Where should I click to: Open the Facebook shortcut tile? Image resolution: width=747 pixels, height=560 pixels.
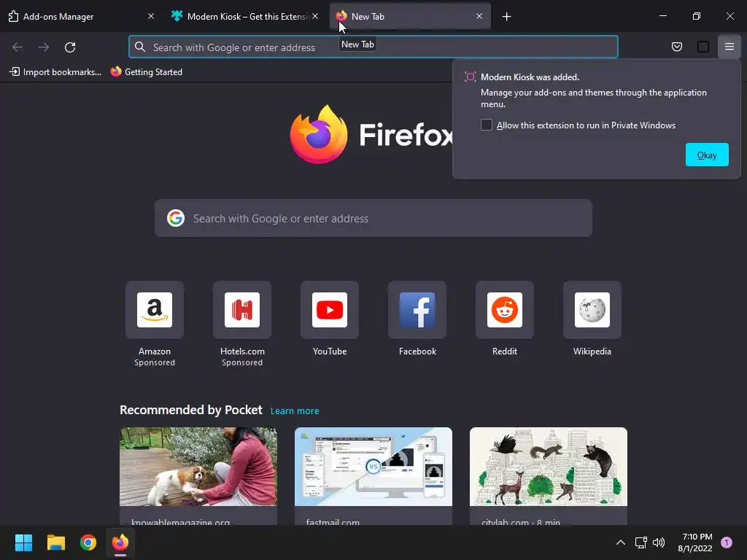point(417,310)
